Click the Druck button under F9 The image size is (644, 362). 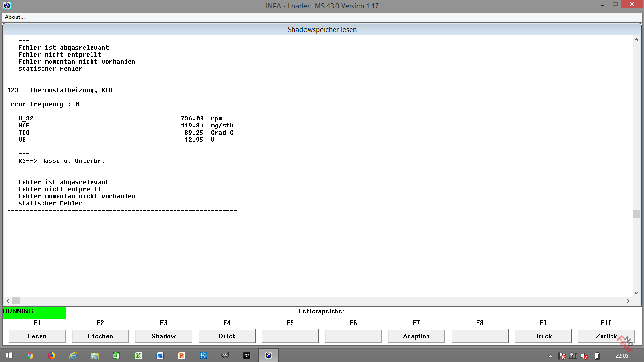click(x=543, y=336)
